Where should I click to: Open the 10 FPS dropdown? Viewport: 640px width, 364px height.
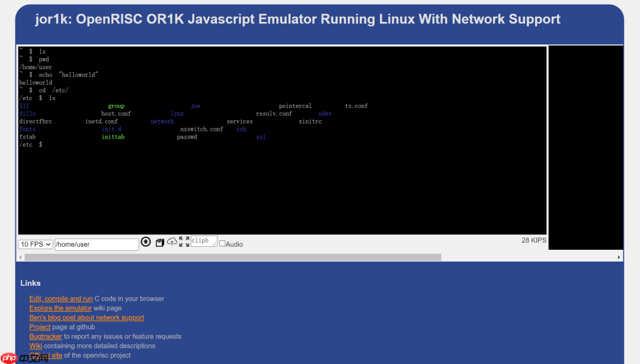point(35,244)
